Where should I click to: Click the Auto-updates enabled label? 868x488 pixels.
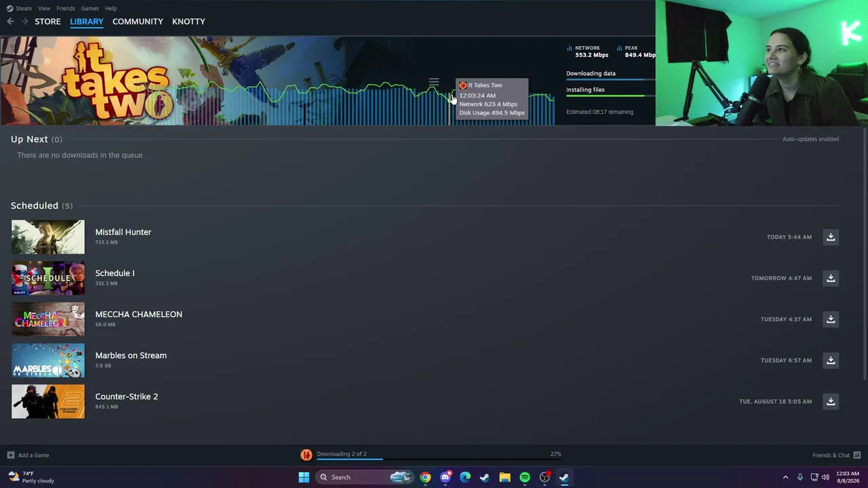click(810, 139)
